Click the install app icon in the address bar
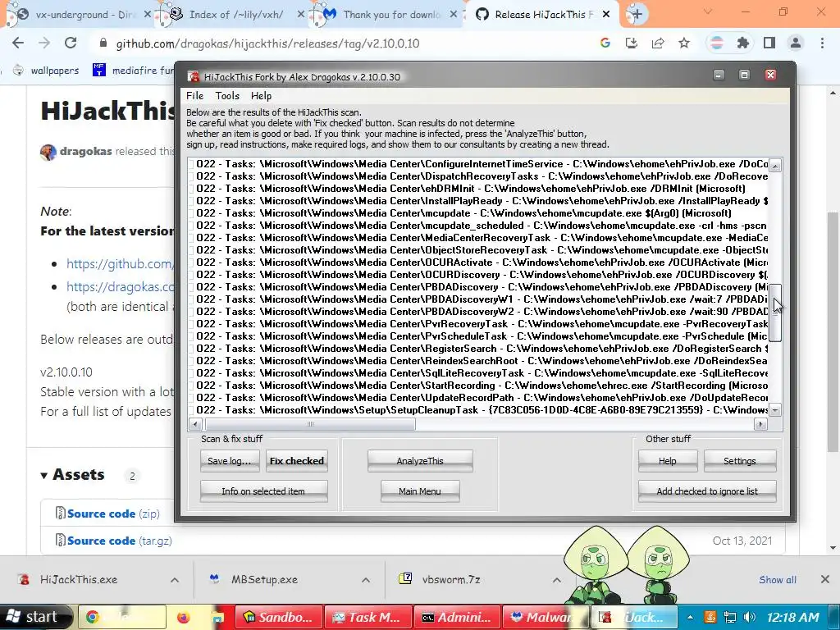The height and width of the screenshot is (630, 840). coord(632,43)
